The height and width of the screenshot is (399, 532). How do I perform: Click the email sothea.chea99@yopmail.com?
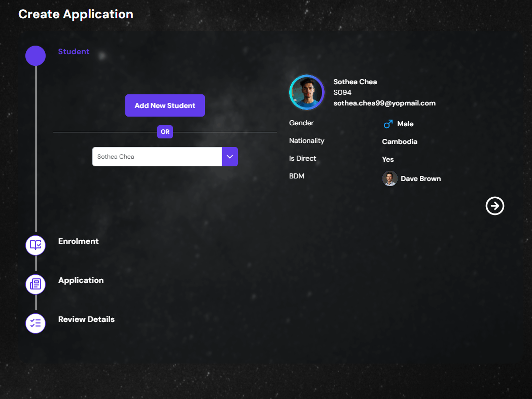384,103
